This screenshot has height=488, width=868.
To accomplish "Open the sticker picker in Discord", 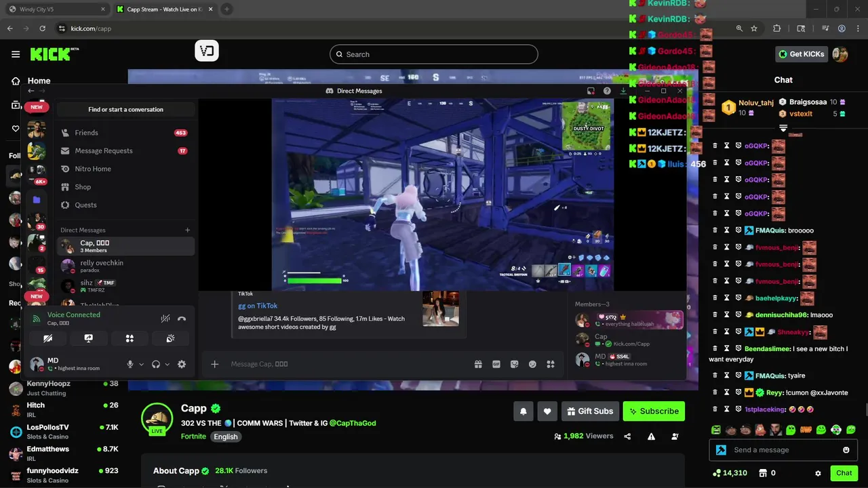I will click(514, 364).
